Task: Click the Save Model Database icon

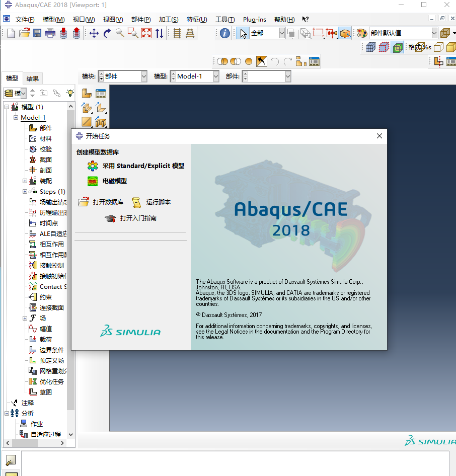Action: click(36, 33)
